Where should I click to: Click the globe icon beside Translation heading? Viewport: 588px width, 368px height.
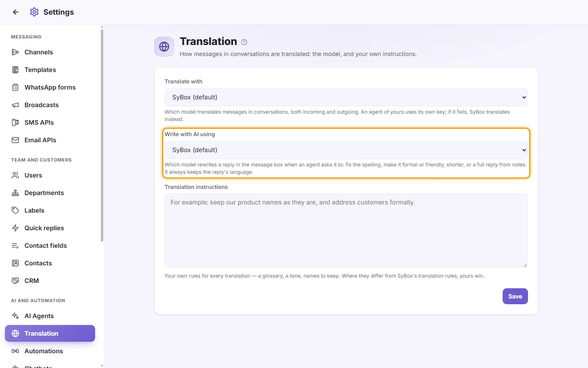[x=164, y=47]
